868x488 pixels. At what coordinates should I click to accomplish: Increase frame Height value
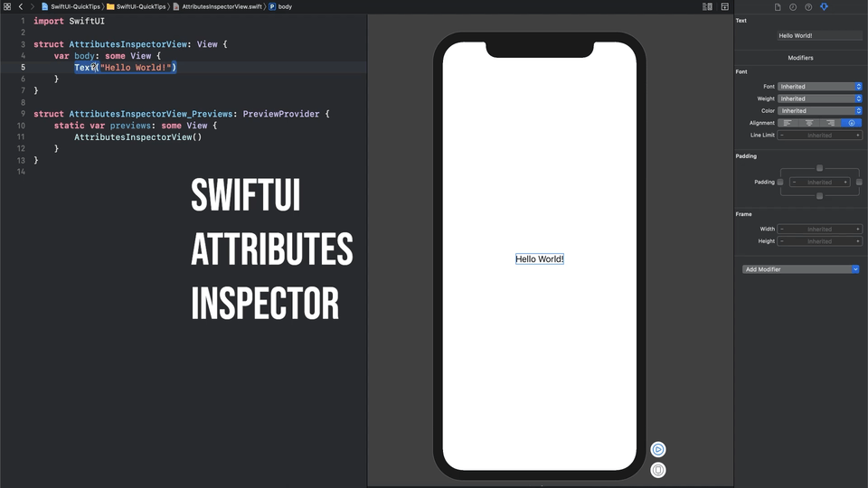click(858, 241)
